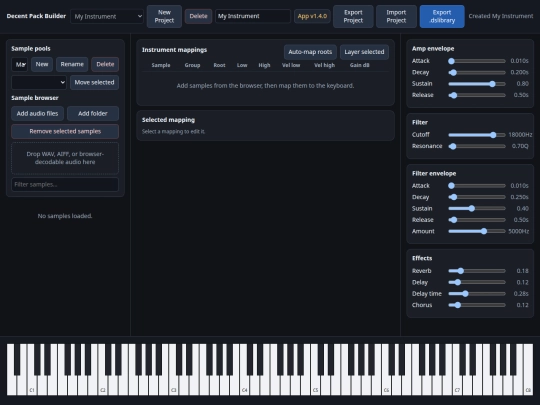Click Delete sample pool button

(x=105, y=64)
